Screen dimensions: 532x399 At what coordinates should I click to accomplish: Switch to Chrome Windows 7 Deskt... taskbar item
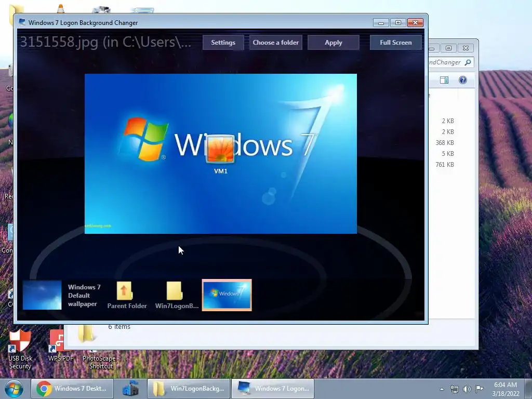72,389
